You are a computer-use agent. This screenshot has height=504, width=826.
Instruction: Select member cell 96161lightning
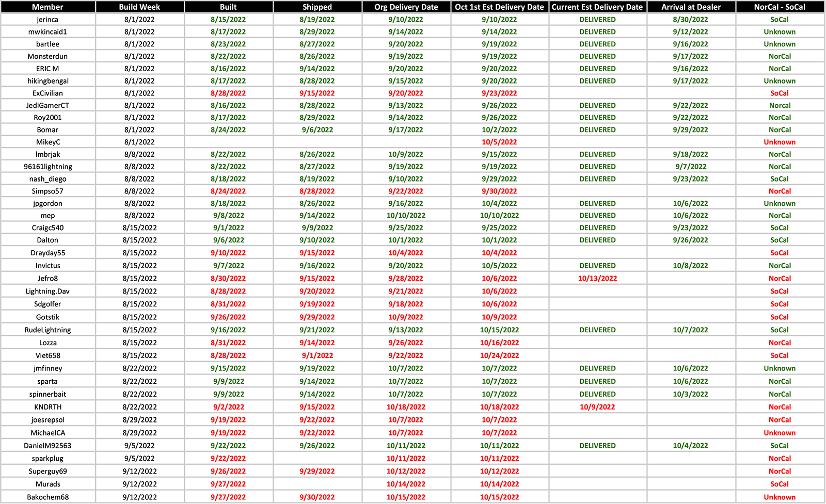point(48,167)
